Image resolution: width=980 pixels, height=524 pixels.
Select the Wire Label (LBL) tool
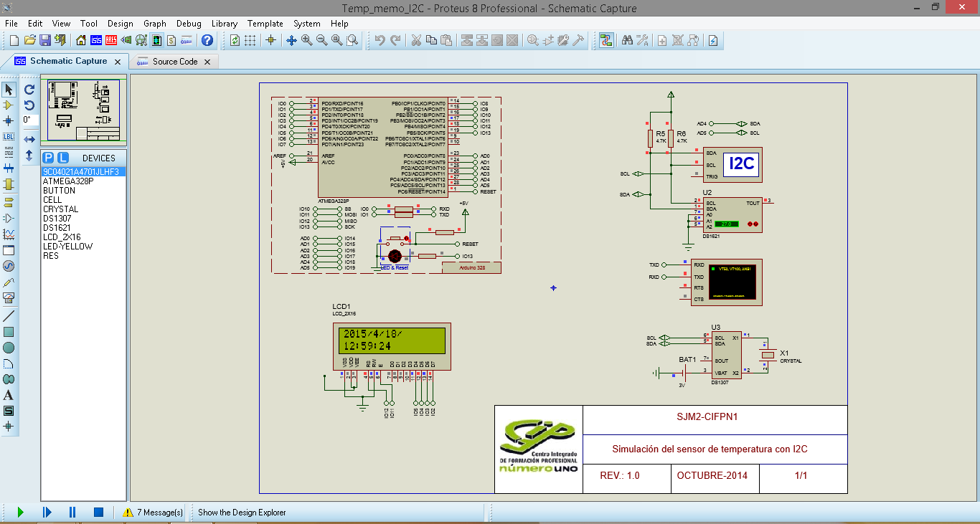(x=9, y=136)
